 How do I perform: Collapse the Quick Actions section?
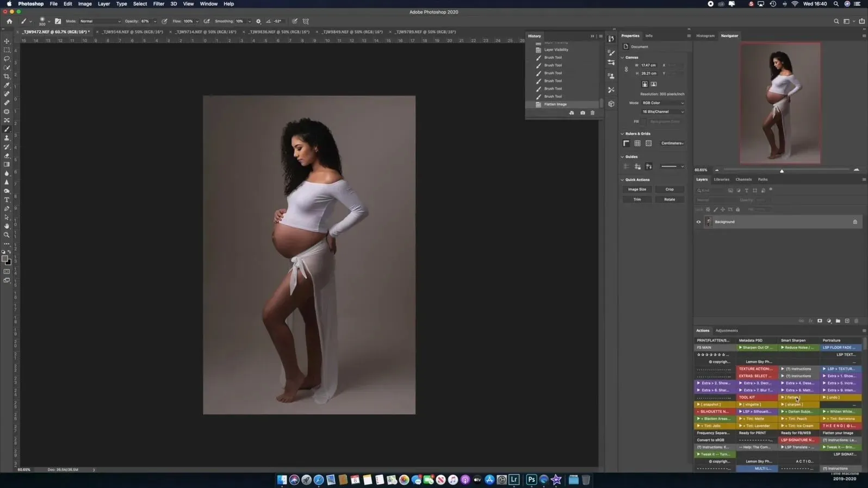tap(623, 180)
